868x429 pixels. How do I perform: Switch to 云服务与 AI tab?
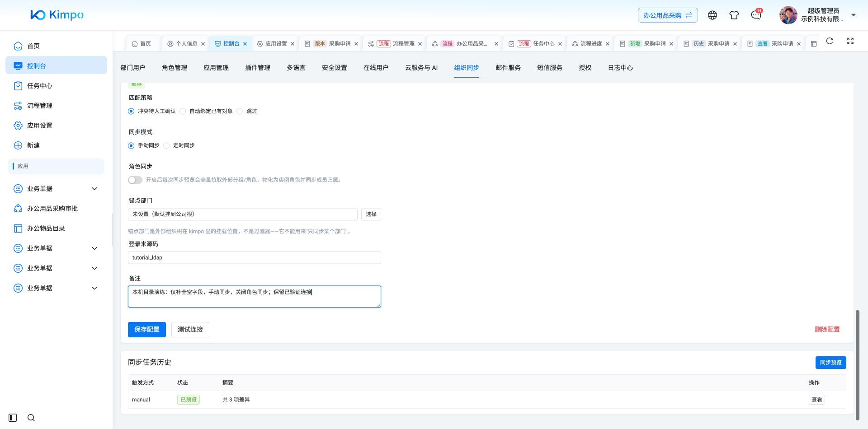pyautogui.click(x=421, y=68)
